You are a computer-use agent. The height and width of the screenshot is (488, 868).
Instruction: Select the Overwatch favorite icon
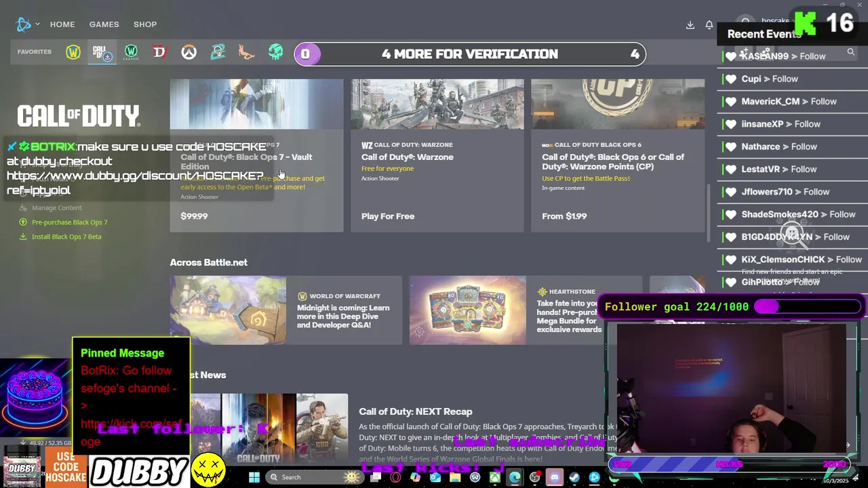tap(189, 52)
